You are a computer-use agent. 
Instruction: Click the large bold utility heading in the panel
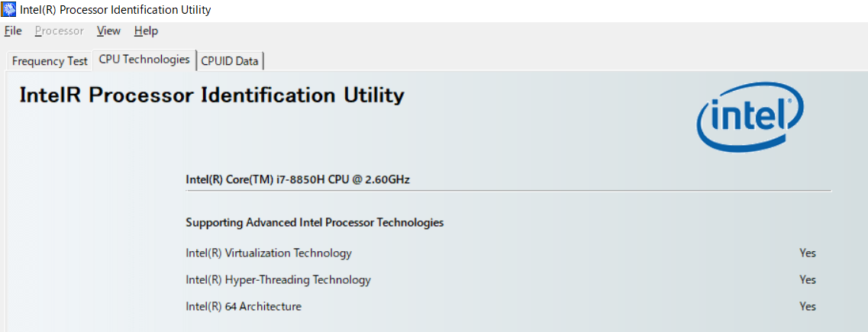(x=211, y=95)
